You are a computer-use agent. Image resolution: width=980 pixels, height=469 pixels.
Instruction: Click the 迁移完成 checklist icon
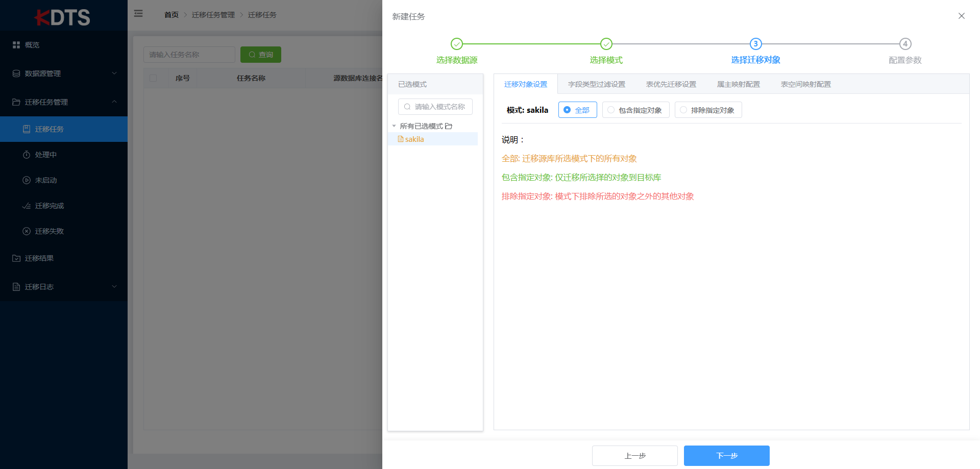tap(27, 206)
